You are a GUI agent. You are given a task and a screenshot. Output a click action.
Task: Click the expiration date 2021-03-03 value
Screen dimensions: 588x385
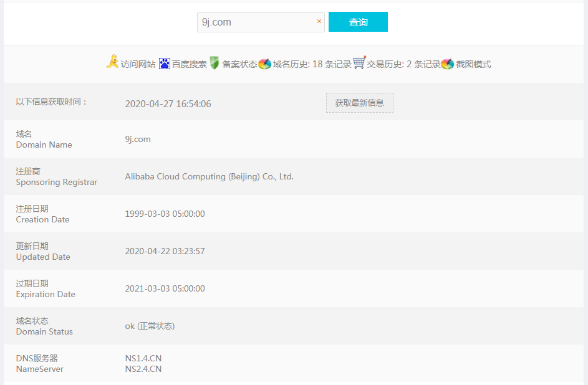tap(165, 288)
